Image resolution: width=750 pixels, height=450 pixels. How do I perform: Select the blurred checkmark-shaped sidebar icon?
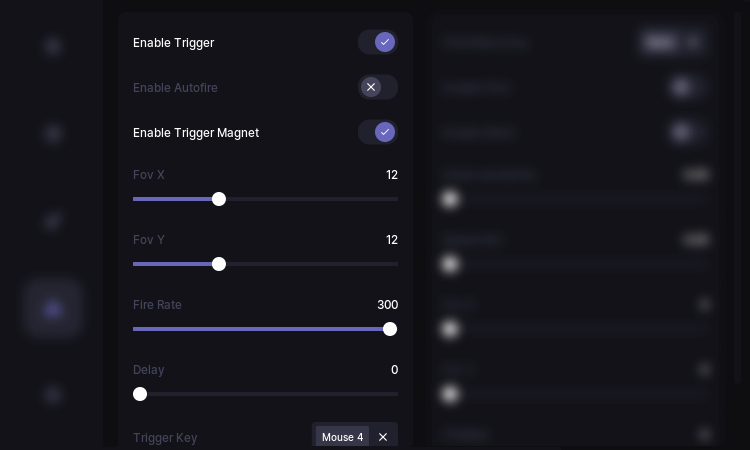click(53, 221)
